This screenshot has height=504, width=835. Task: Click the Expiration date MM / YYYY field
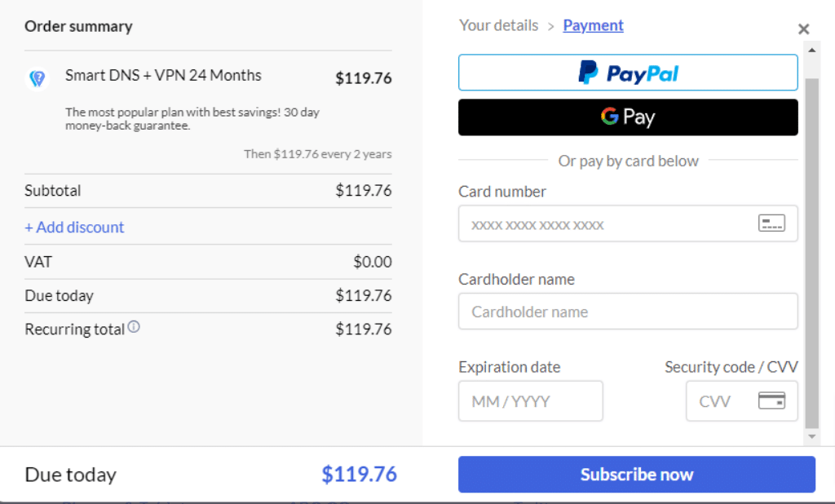pos(531,400)
